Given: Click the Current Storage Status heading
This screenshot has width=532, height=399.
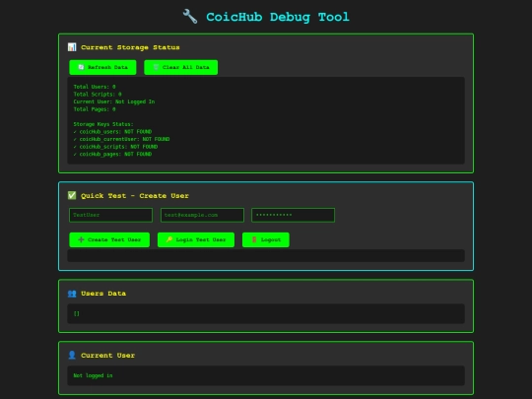Looking at the screenshot, I should click(130, 47).
